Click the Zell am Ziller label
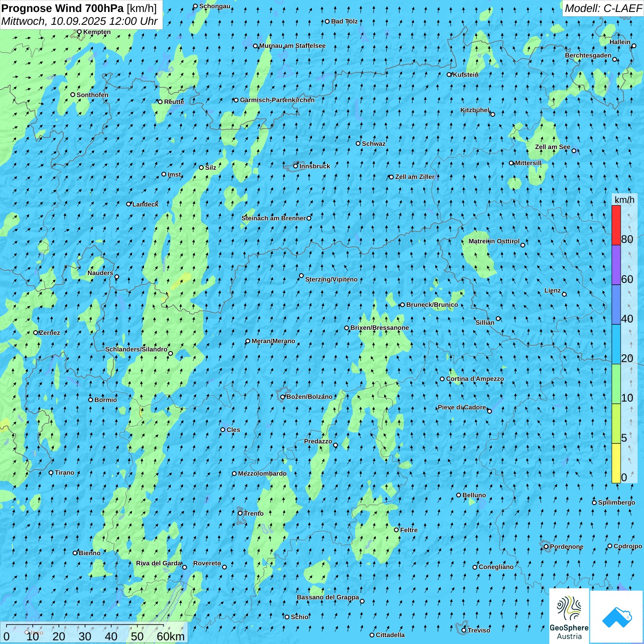 (x=414, y=177)
